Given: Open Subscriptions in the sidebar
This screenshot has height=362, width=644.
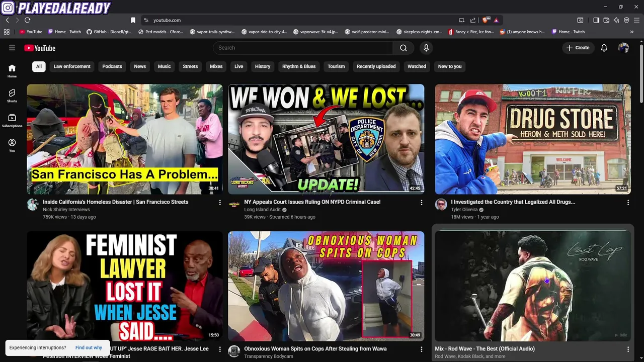Looking at the screenshot, I should click(12, 121).
